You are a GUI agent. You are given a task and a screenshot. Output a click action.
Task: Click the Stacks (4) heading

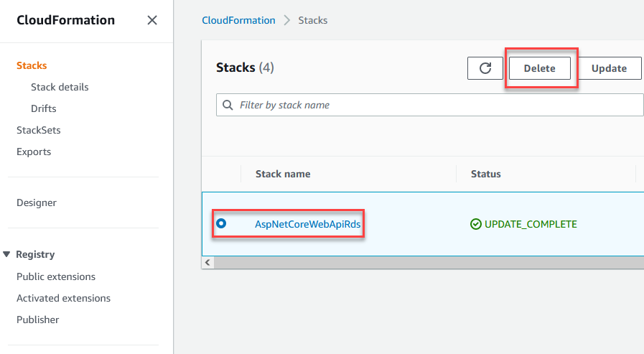[x=246, y=67]
